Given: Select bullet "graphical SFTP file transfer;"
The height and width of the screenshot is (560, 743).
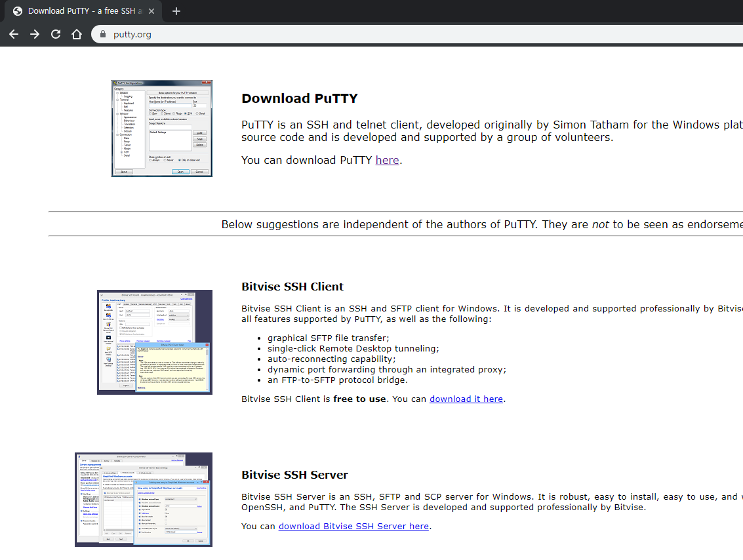Looking at the screenshot, I should (329, 338).
